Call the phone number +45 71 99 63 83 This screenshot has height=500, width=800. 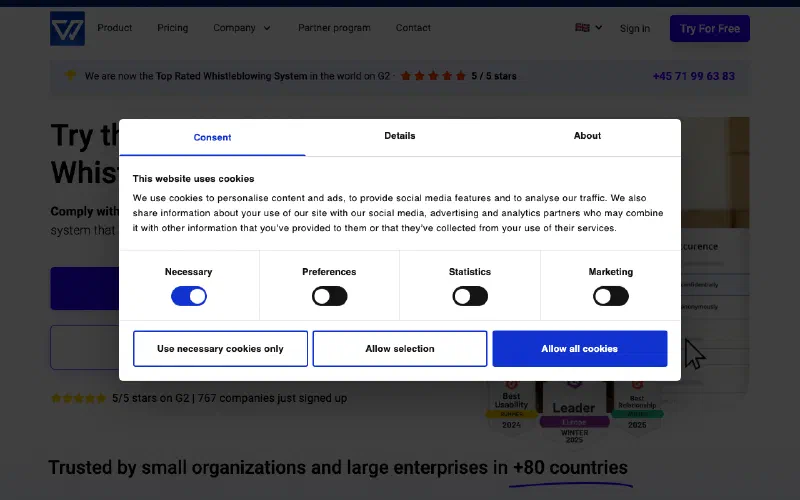click(693, 76)
